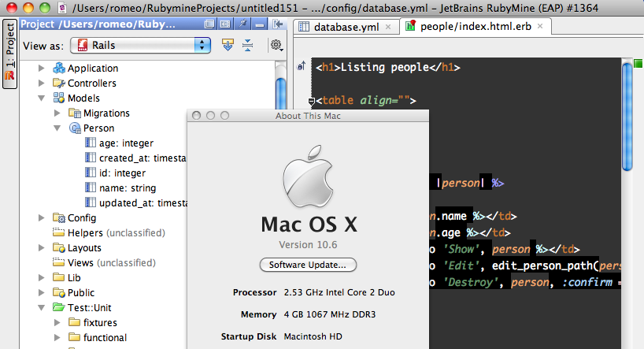Click the Apple logo in About This Mac

pyautogui.click(x=309, y=176)
